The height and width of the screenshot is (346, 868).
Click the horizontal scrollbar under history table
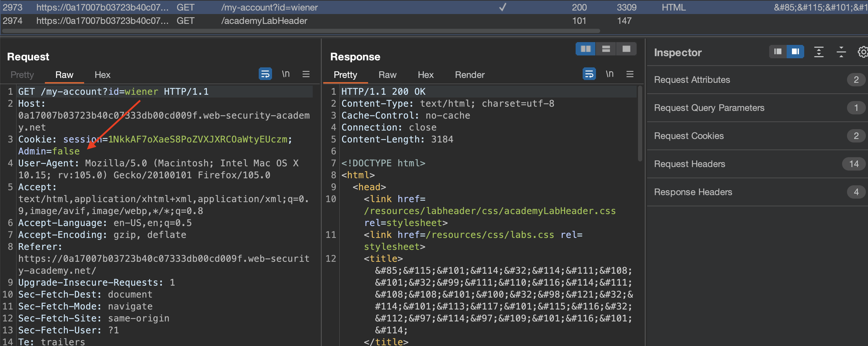[x=301, y=31]
